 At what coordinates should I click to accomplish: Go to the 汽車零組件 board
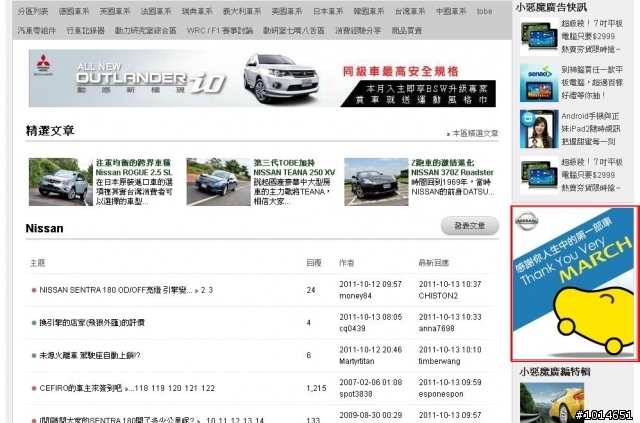click(x=37, y=30)
